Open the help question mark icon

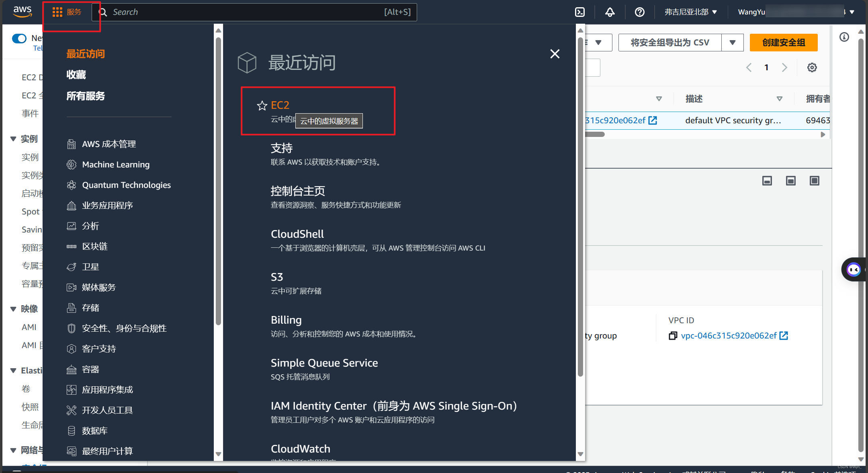[639, 12]
